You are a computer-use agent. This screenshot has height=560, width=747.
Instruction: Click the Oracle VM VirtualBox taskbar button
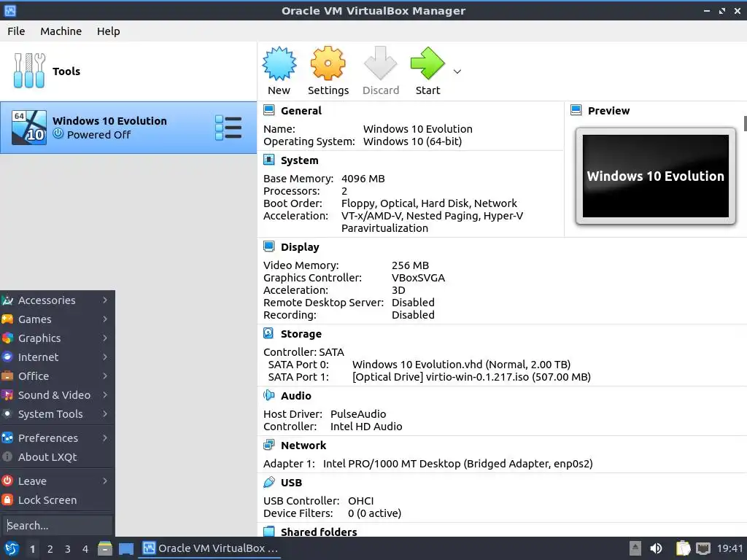click(211, 548)
